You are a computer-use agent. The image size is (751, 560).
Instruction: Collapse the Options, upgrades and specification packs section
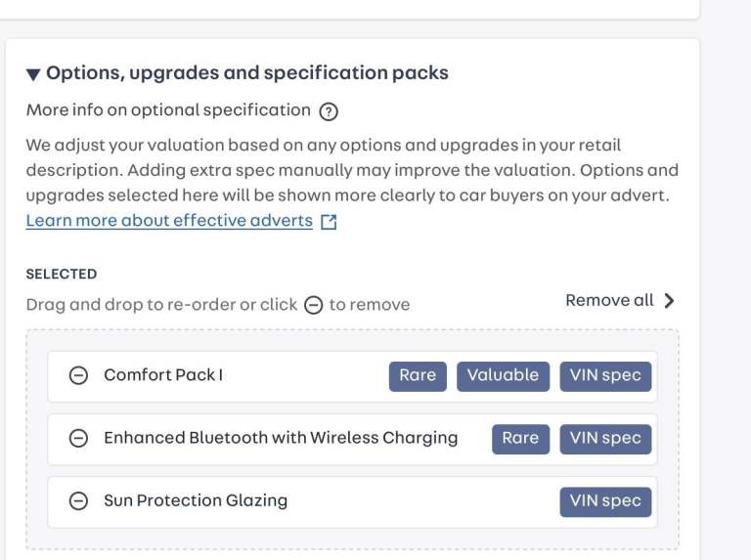point(33,74)
